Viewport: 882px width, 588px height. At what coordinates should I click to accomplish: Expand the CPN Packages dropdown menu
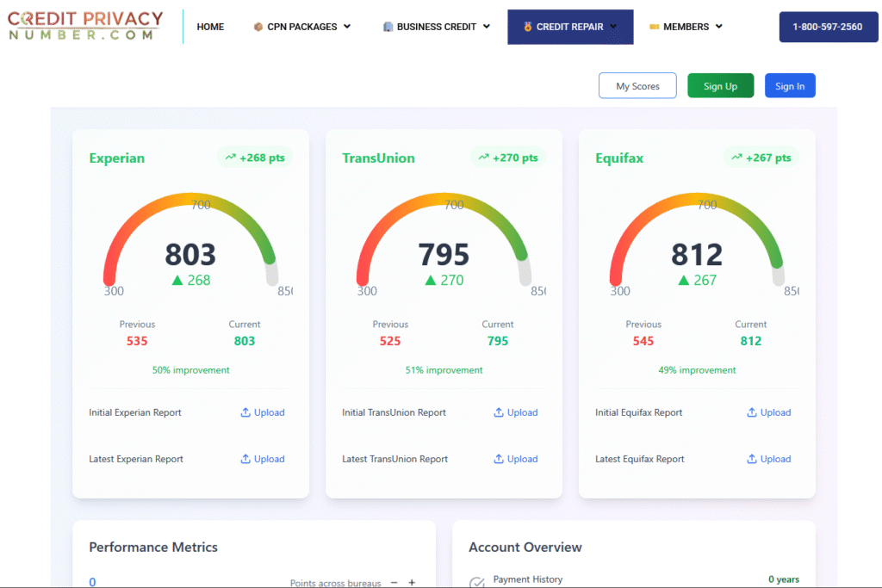(x=302, y=27)
